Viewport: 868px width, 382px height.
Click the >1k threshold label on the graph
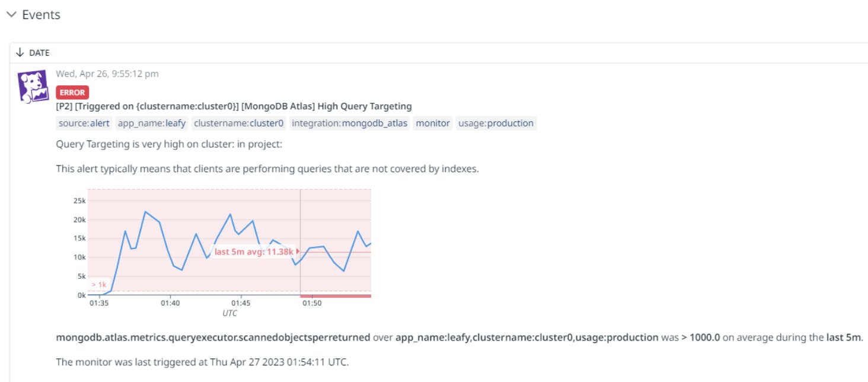[97, 285]
